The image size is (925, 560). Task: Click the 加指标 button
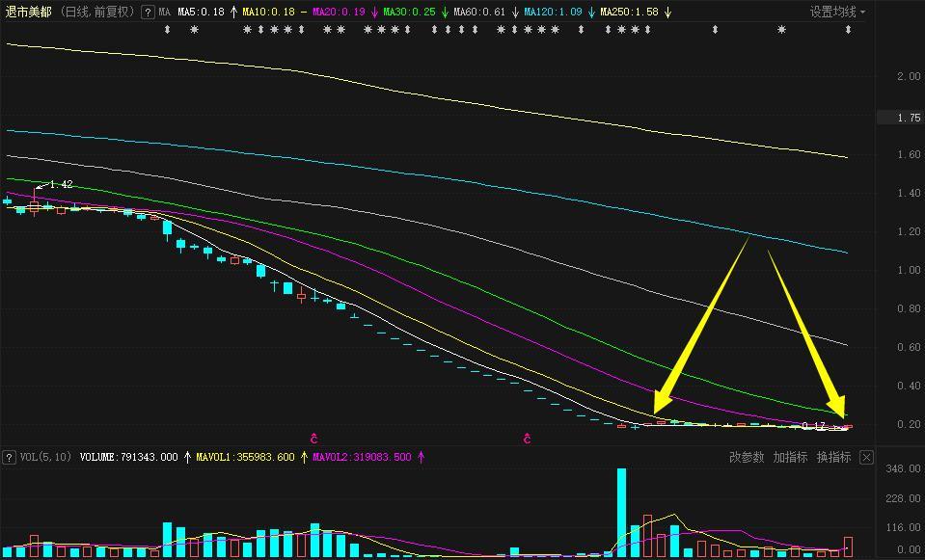[790, 457]
